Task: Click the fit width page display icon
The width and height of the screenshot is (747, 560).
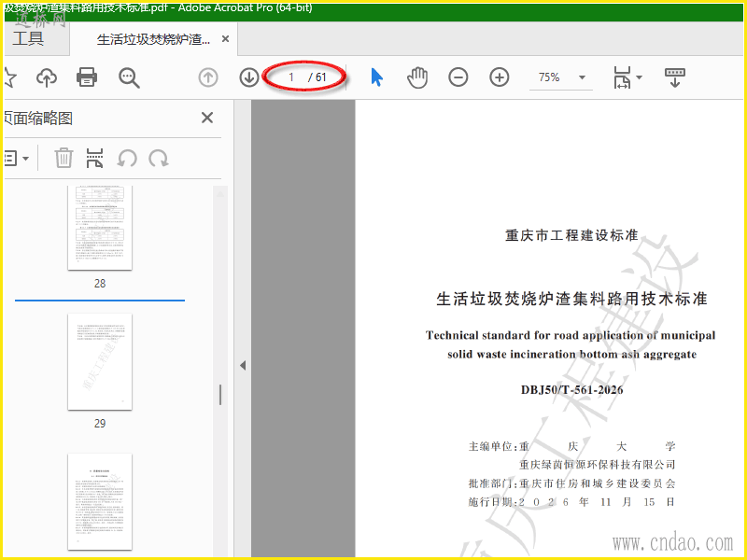Action: pos(622,77)
